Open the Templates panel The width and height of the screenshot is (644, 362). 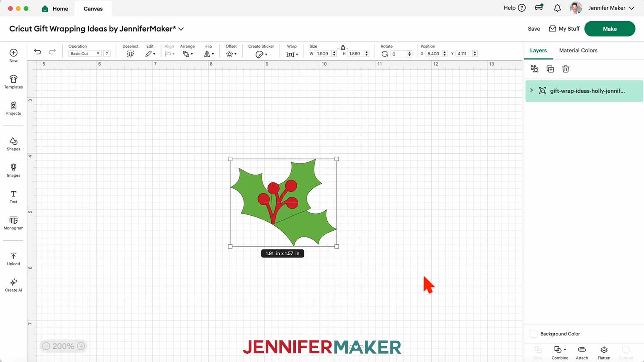13,82
